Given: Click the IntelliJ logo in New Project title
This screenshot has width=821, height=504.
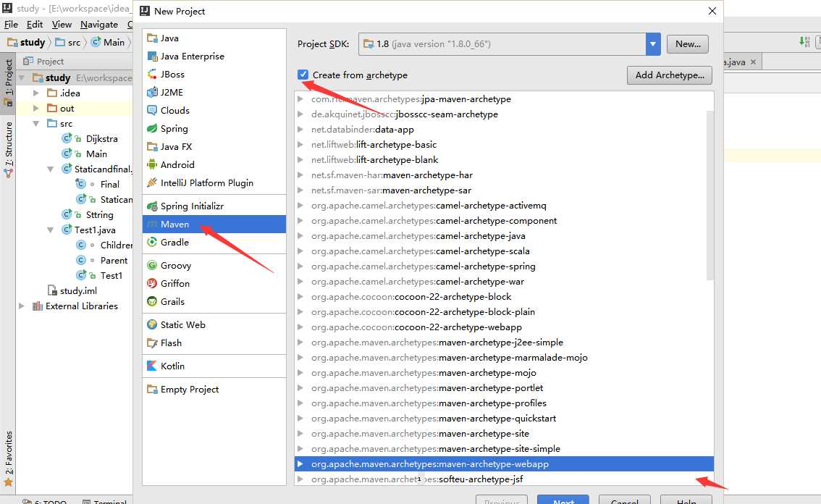Looking at the screenshot, I should click(x=145, y=11).
